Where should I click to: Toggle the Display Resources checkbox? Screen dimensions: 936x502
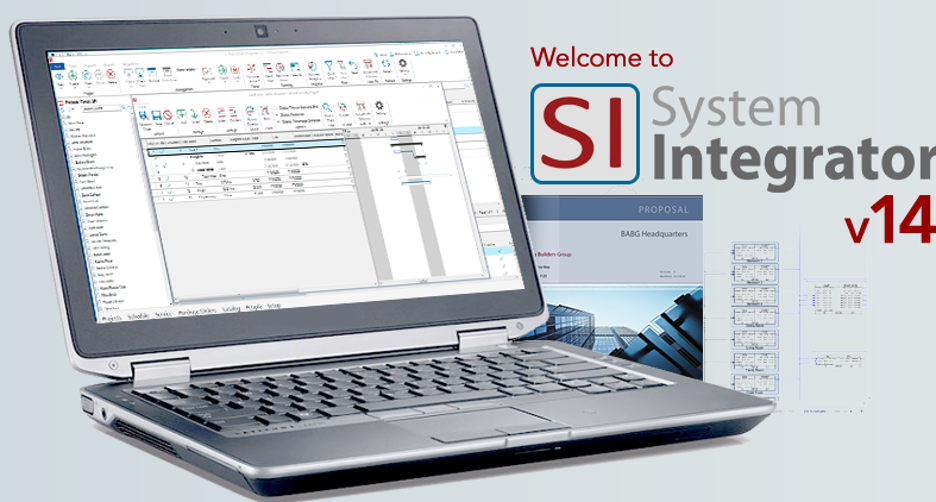277,115
